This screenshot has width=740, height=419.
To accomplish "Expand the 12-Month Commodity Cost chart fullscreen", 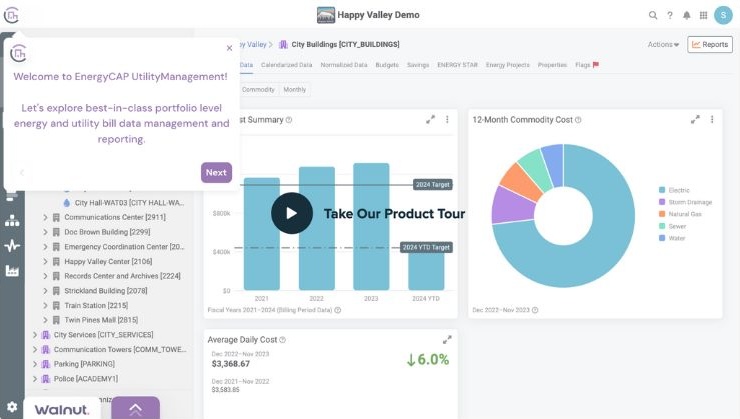I will 696,119.
